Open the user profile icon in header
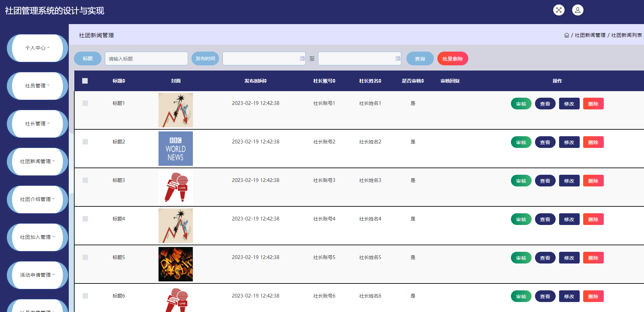Viewport: 644px width, 312px height. 578,10
